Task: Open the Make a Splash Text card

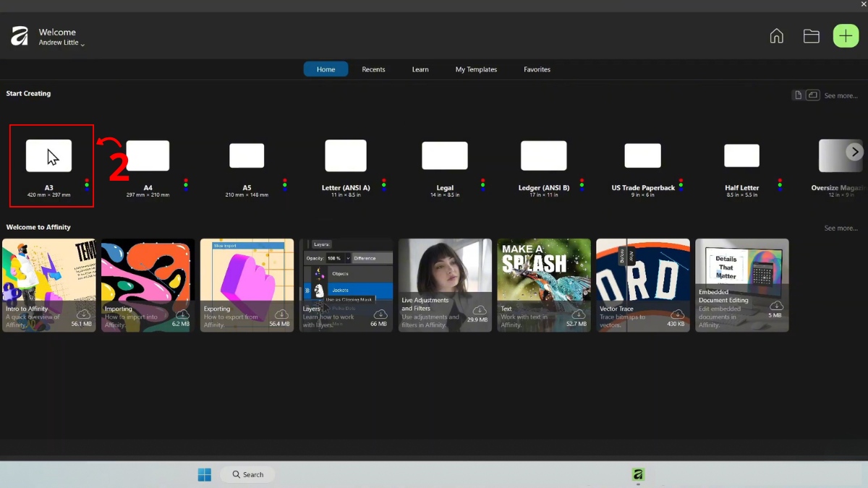Action: pyautogui.click(x=544, y=285)
